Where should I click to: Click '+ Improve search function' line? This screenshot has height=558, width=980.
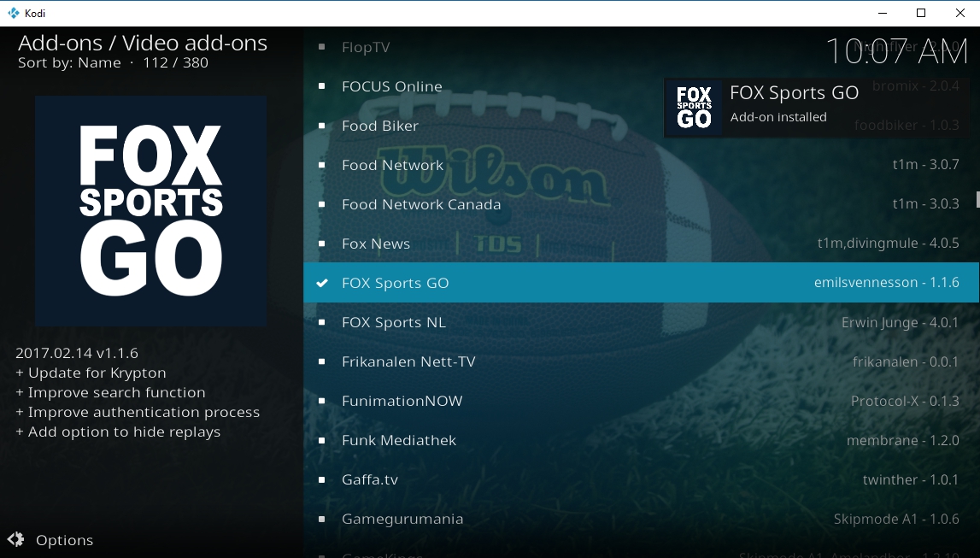(x=110, y=392)
